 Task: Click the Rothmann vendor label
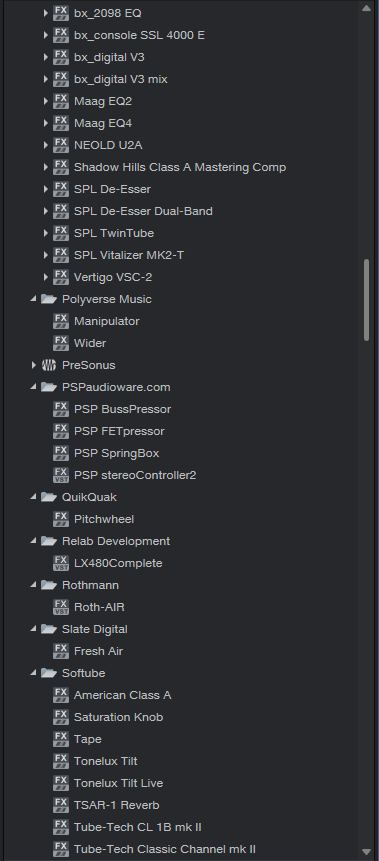coord(90,585)
